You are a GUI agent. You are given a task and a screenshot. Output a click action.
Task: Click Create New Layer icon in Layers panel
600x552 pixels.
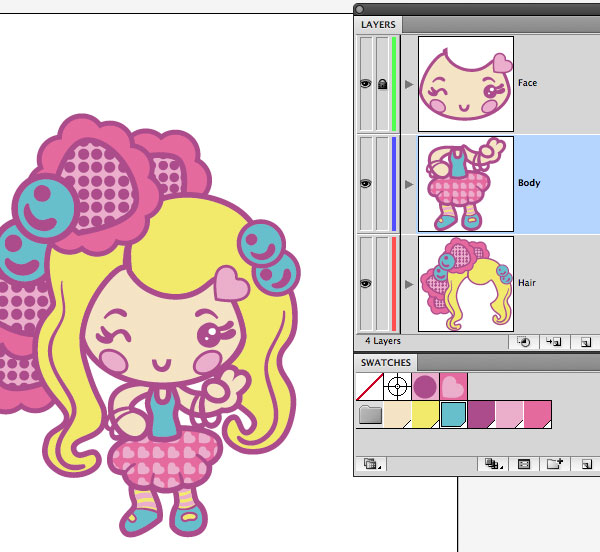coord(586,342)
